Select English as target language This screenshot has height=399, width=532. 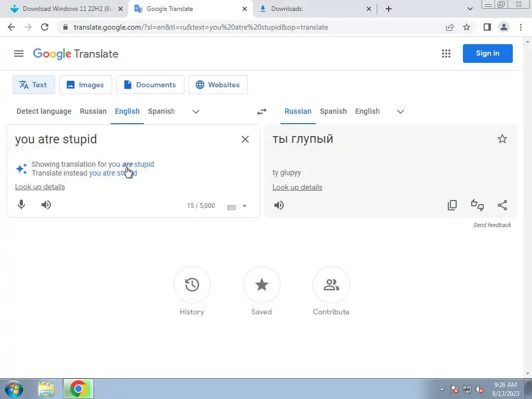[x=367, y=111]
